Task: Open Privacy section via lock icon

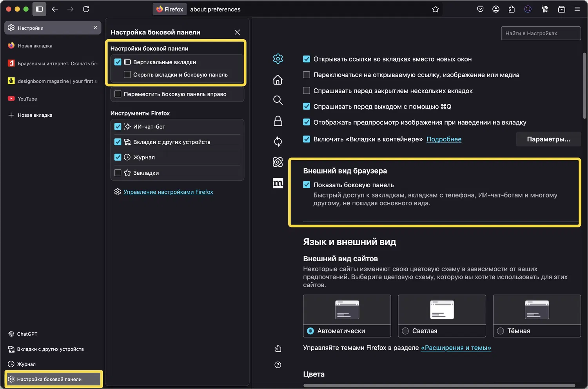Action: coord(278,121)
